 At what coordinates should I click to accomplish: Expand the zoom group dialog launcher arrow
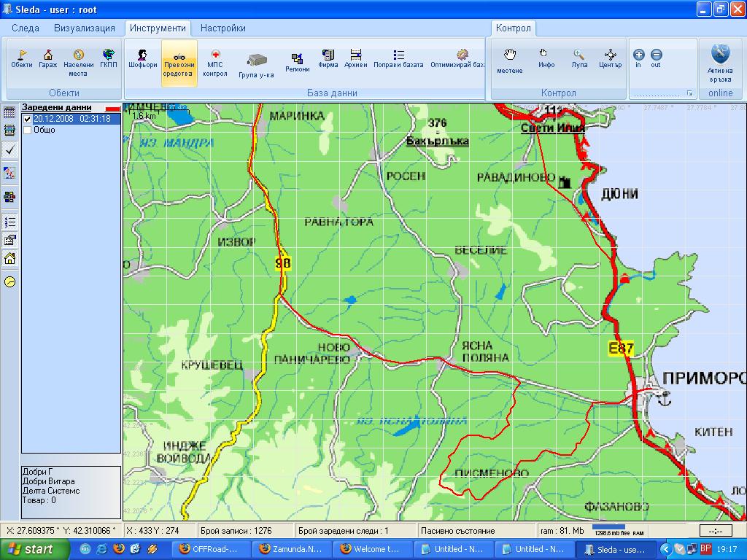[690, 93]
